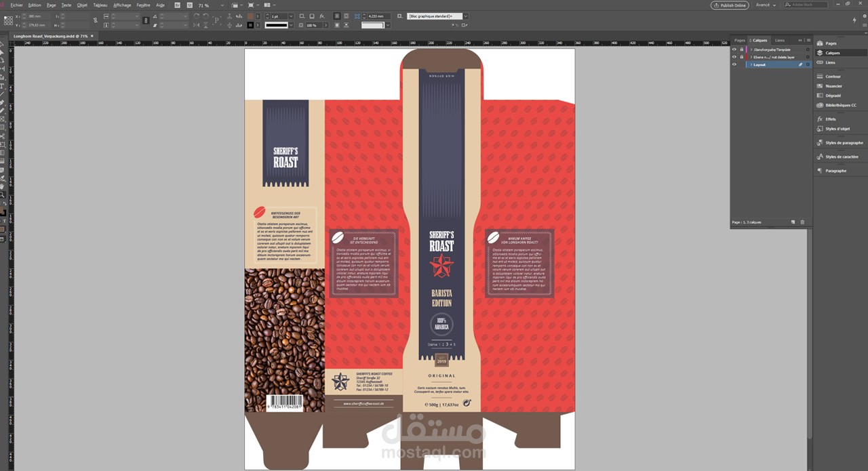Open the Dégradé gradient panel
This screenshot has height=471, width=868.
(x=833, y=96)
